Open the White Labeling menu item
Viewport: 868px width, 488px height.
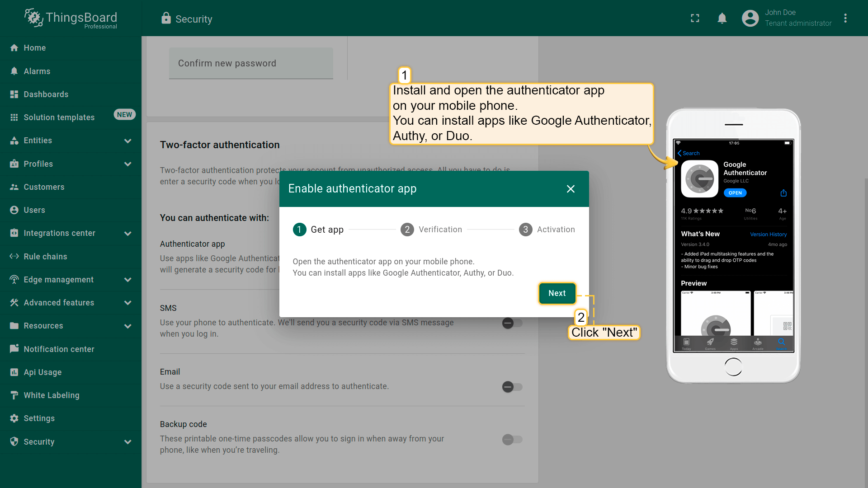coord(52,395)
